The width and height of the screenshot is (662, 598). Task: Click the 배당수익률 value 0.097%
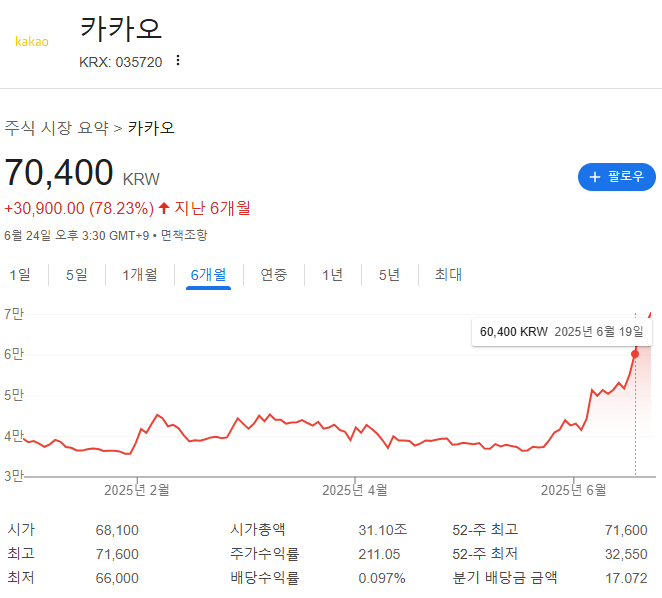(382, 578)
